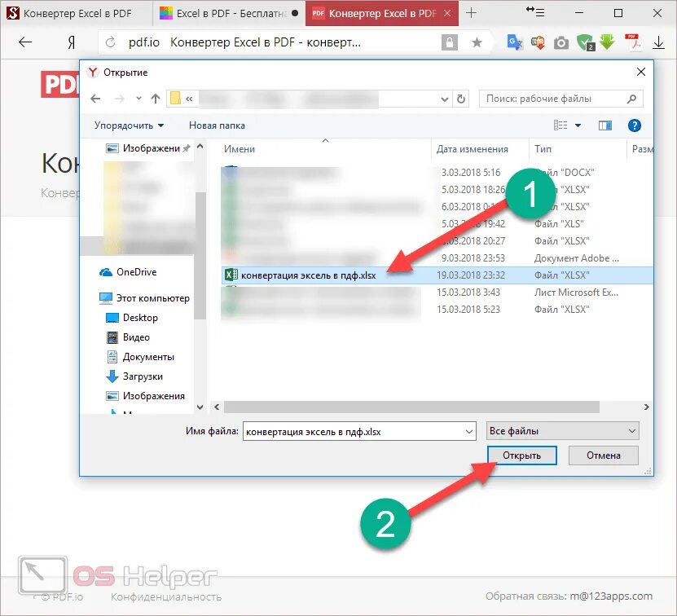The width and height of the screenshot is (677, 616).
Task: Open the camera screenshot extension
Action: (561, 42)
